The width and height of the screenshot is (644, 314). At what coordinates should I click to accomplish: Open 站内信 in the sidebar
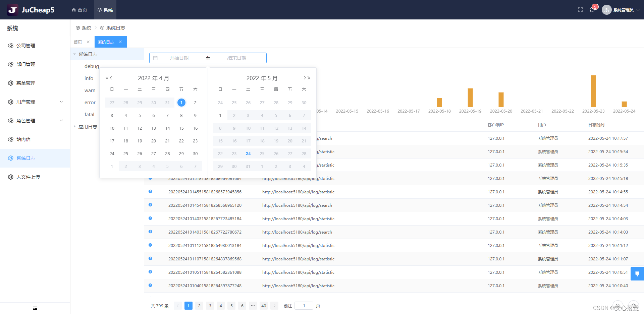[35, 139]
